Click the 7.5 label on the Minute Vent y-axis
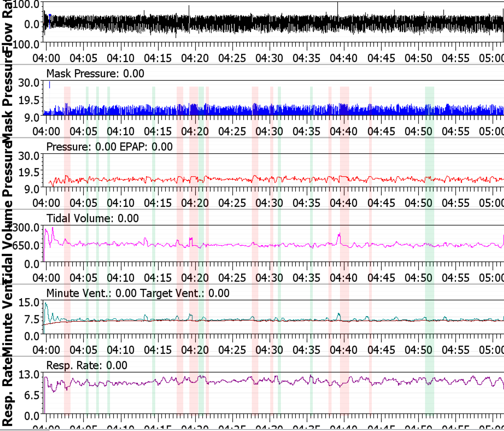504x431 pixels. tap(32, 319)
